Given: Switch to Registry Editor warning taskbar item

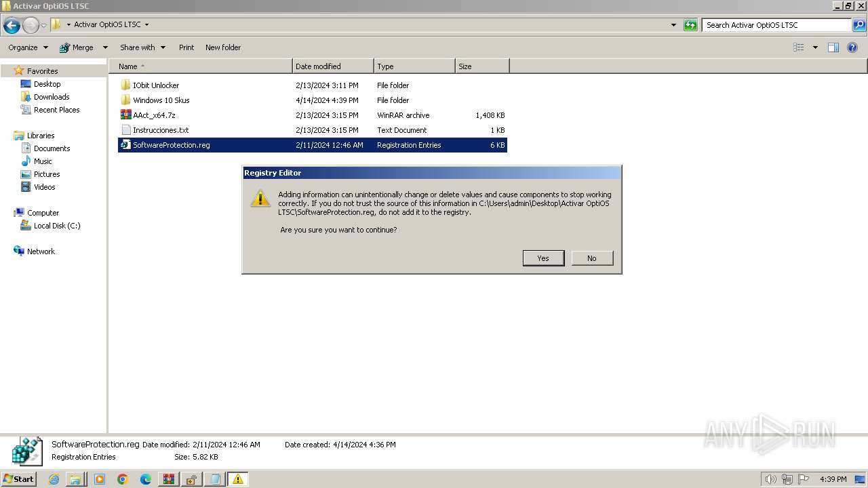Looking at the screenshot, I should click(237, 479).
